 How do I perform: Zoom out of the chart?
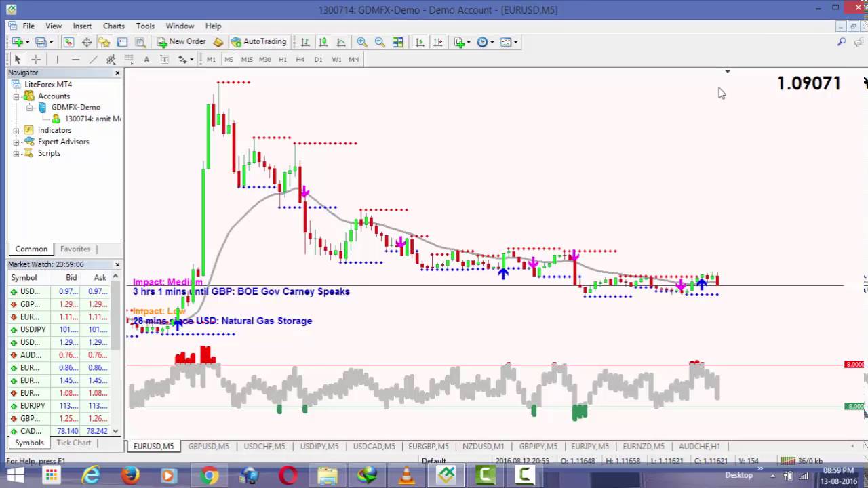coord(380,42)
